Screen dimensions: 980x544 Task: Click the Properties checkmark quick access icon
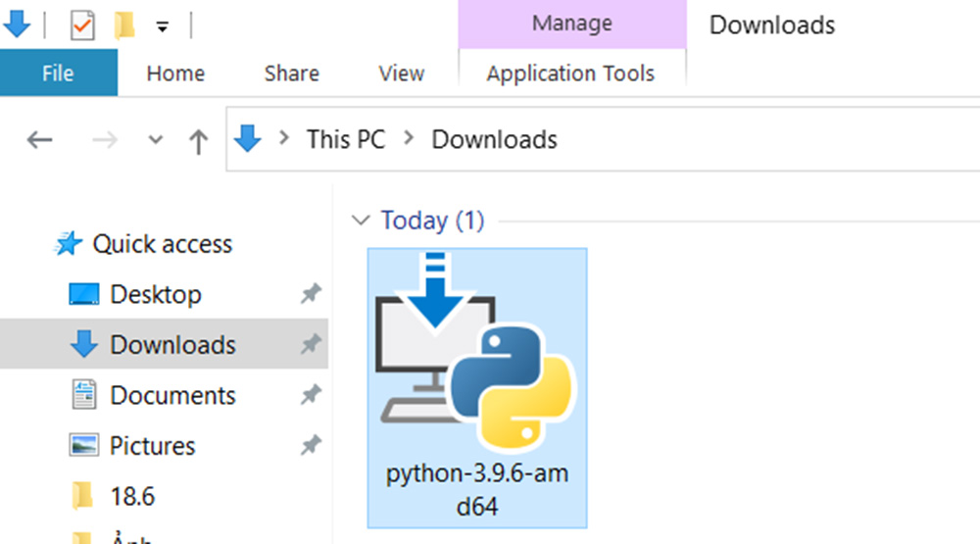pyautogui.click(x=82, y=25)
